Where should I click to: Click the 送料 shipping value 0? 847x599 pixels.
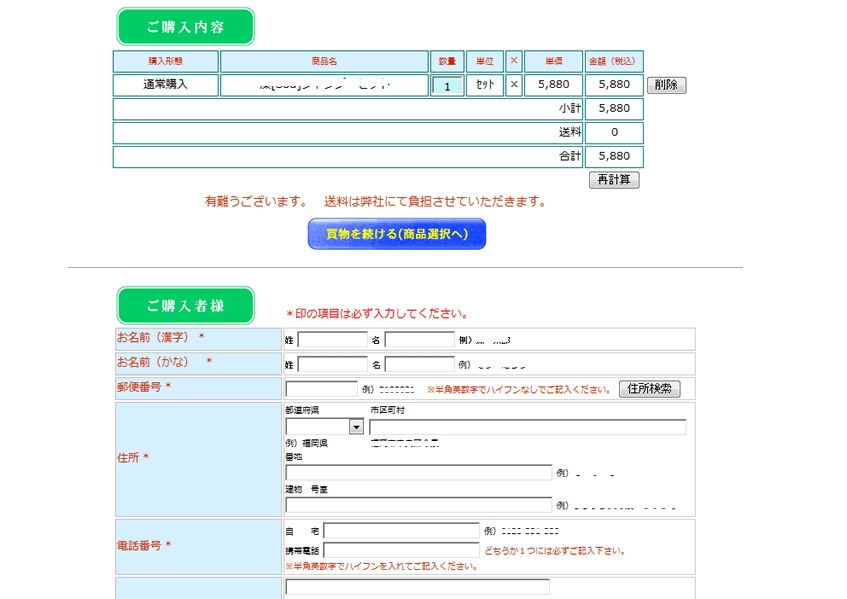click(x=614, y=132)
